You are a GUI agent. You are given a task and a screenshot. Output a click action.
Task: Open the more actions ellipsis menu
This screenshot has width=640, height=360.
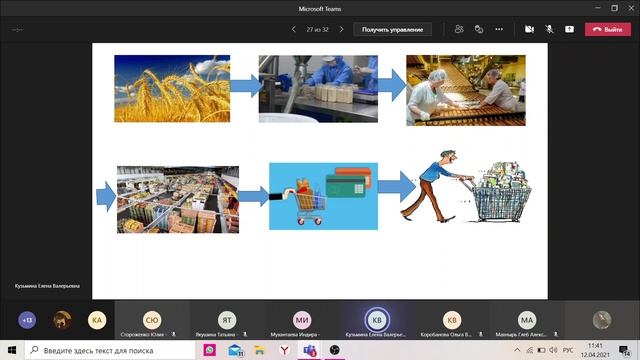click(499, 29)
